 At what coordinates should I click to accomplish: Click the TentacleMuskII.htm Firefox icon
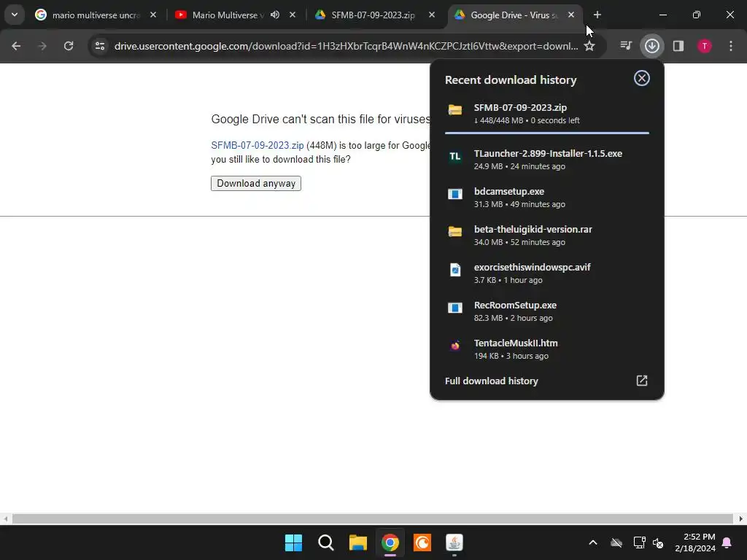[x=455, y=345]
